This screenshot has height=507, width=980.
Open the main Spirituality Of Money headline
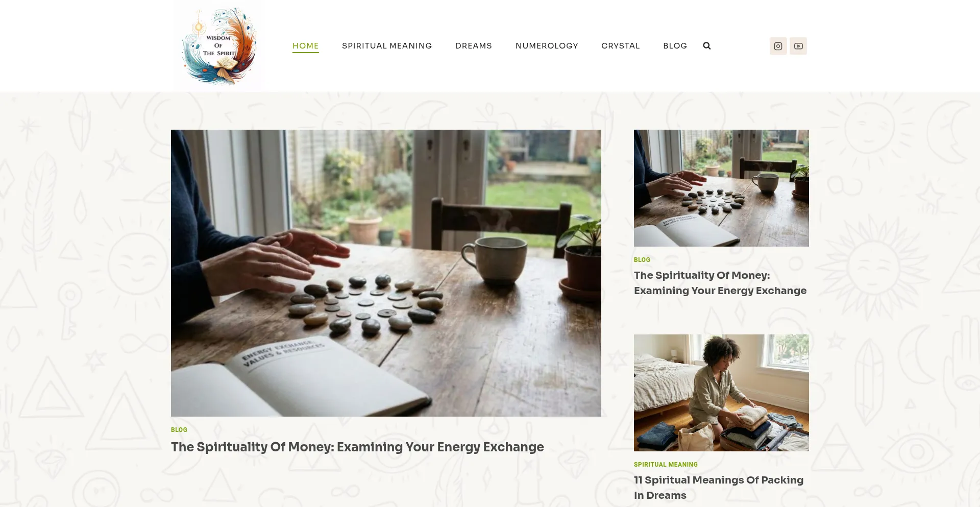tap(357, 447)
